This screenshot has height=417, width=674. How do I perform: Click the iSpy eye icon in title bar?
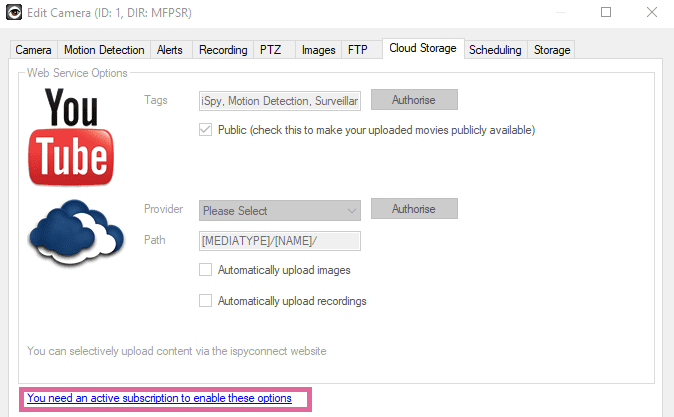pos(14,12)
